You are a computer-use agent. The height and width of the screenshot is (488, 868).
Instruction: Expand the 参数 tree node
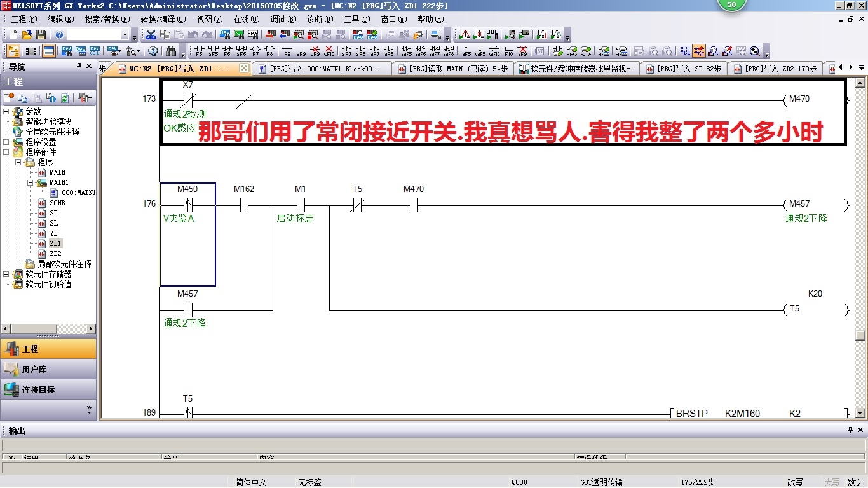[x=6, y=112]
